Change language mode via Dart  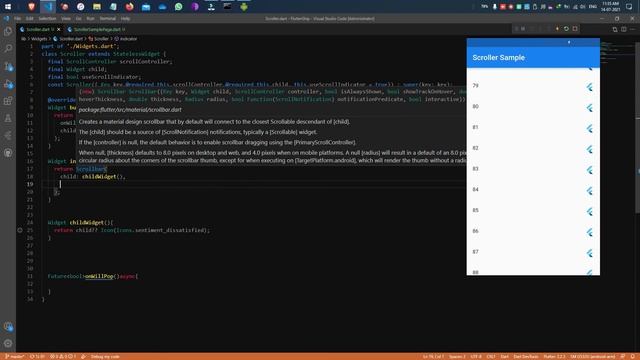tap(504, 356)
